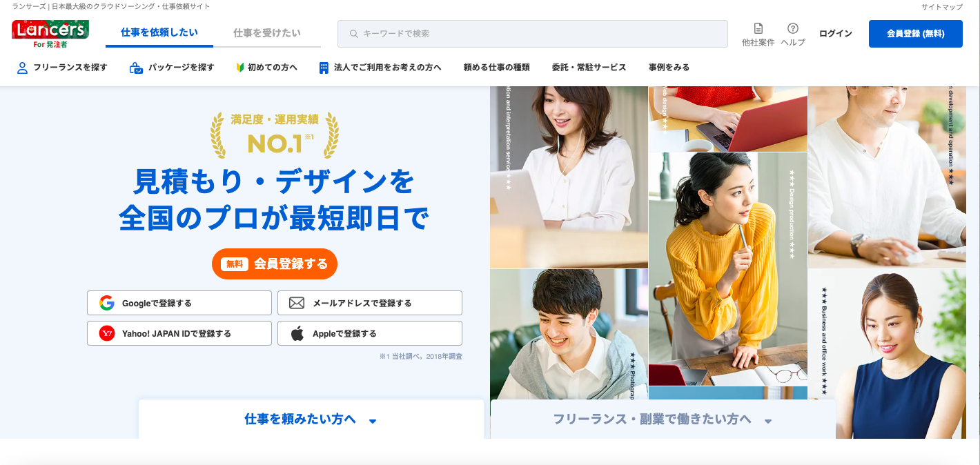Screen dimensions: 980x465
Task: Open the 頼める仕事の種類 menu
Action: click(x=497, y=68)
